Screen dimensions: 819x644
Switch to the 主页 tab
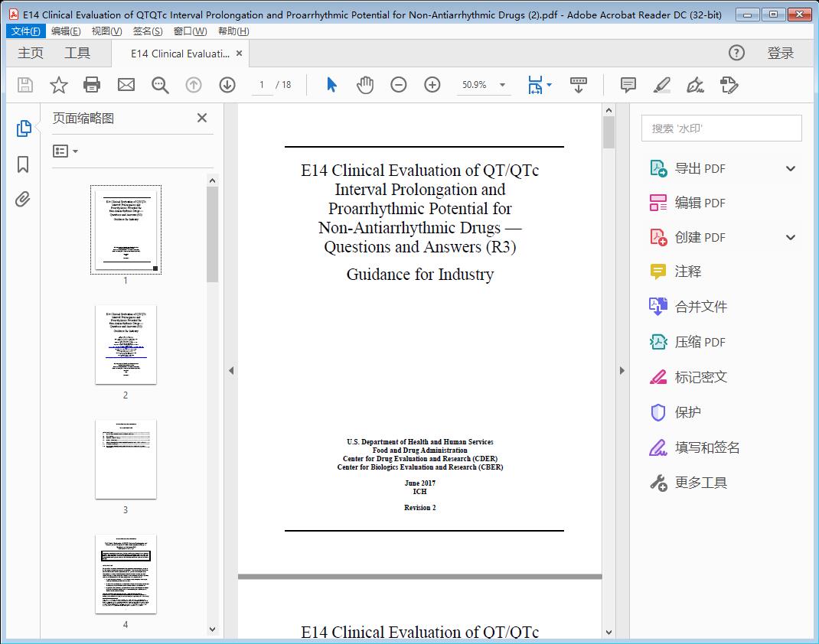click(31, 53)
